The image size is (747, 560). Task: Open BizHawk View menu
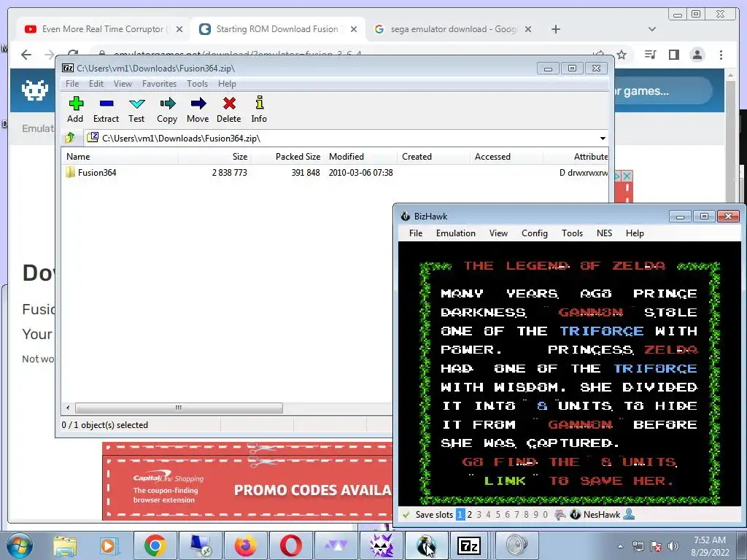[498, 233]
